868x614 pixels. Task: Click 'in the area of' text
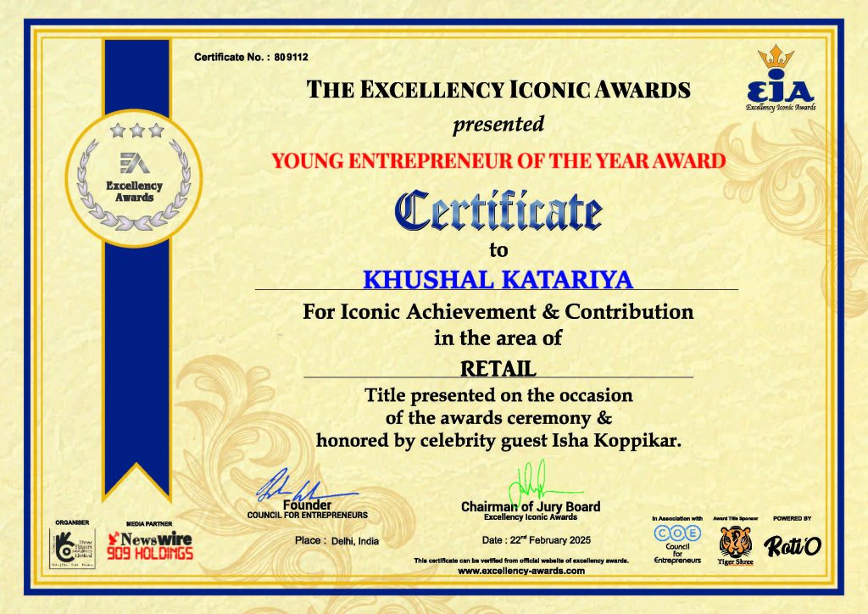[x=498, y=338]
